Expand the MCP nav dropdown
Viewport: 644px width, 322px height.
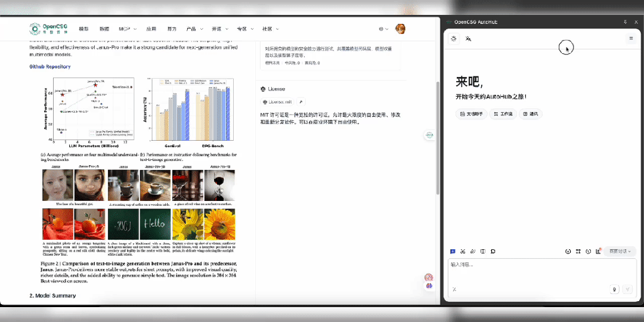128,29
